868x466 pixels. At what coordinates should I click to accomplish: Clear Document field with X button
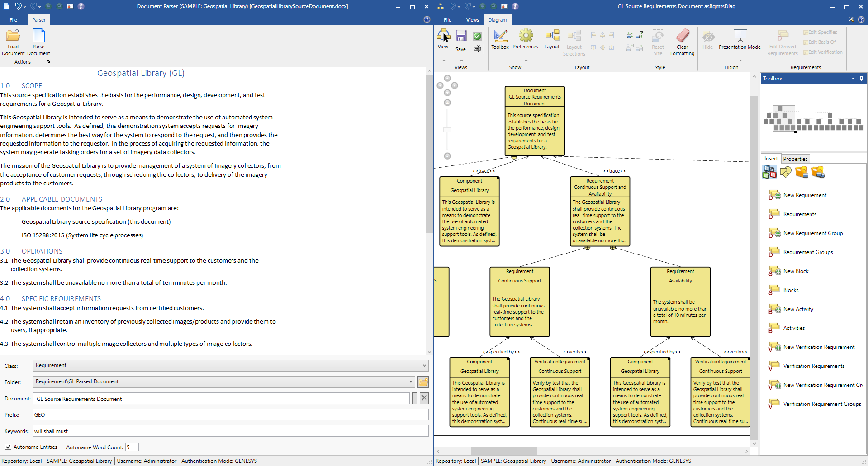[424, 398]
